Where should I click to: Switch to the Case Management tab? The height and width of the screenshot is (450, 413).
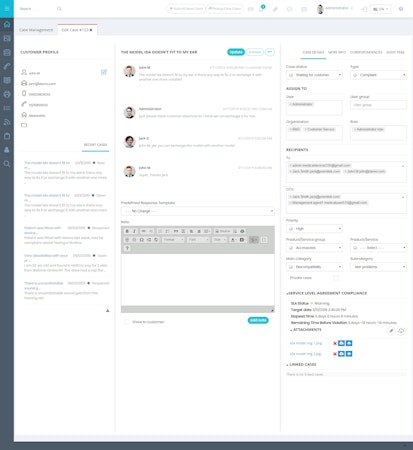point(36,30)
